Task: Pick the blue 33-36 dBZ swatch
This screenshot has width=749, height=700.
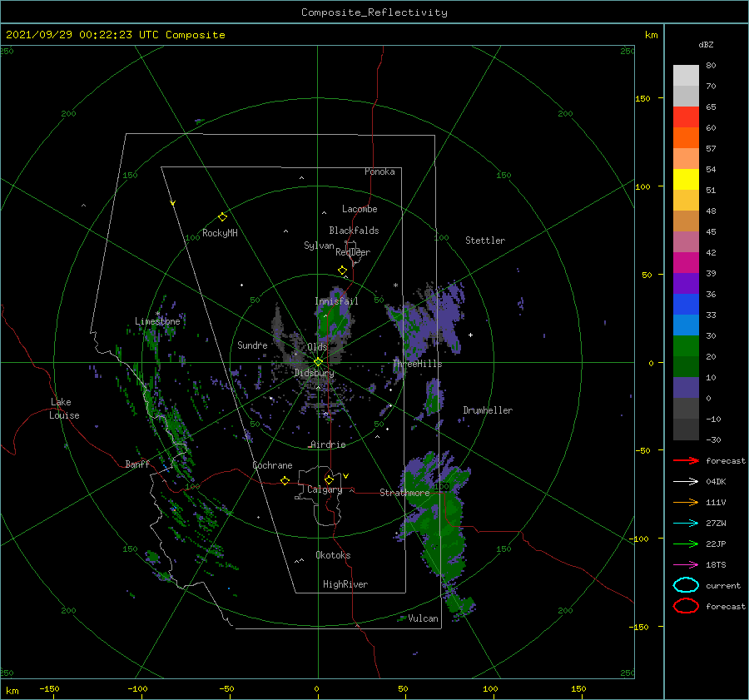Action: click(686, 305)
